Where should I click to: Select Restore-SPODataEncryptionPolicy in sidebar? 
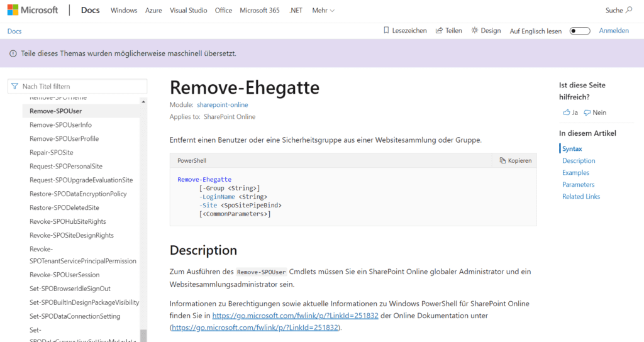tap(78, 194)
